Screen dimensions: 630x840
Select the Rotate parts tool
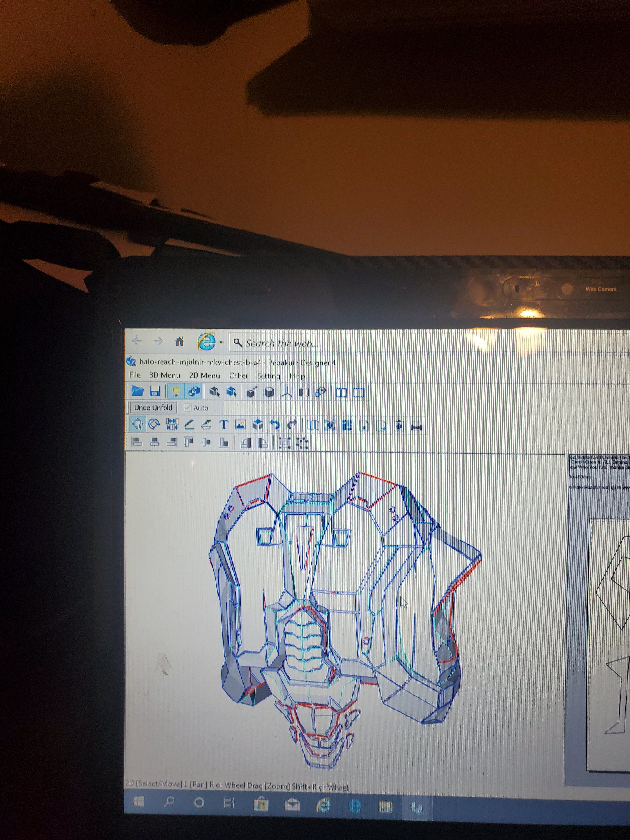[154, 424]
